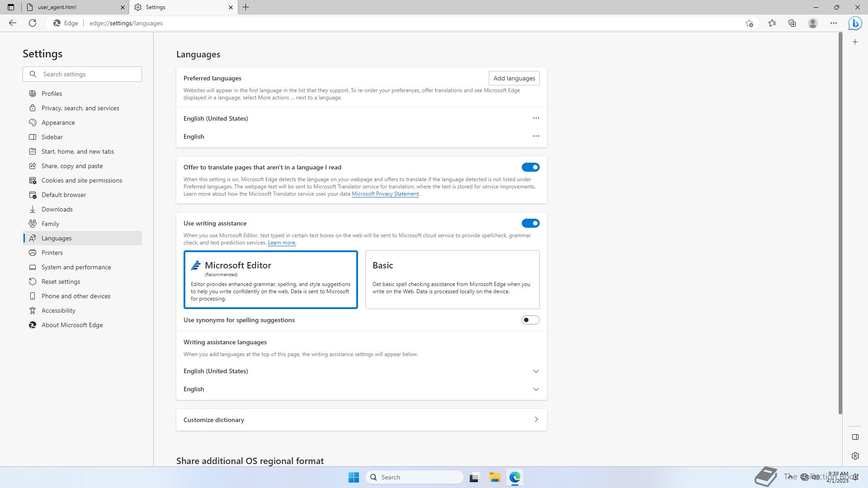Image resolution: width=868 pixels, height=488 pixels.
Task: Click Microsoft Edge taskbar icon
Action: tap(515, 477)
